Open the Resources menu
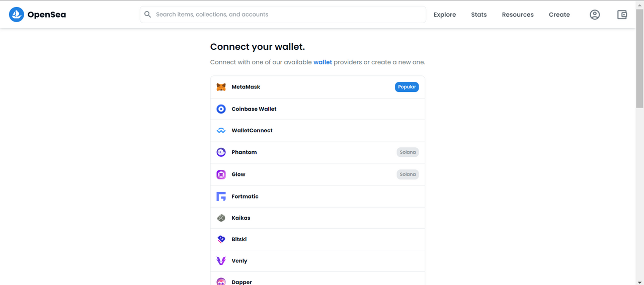 (518, 15)
